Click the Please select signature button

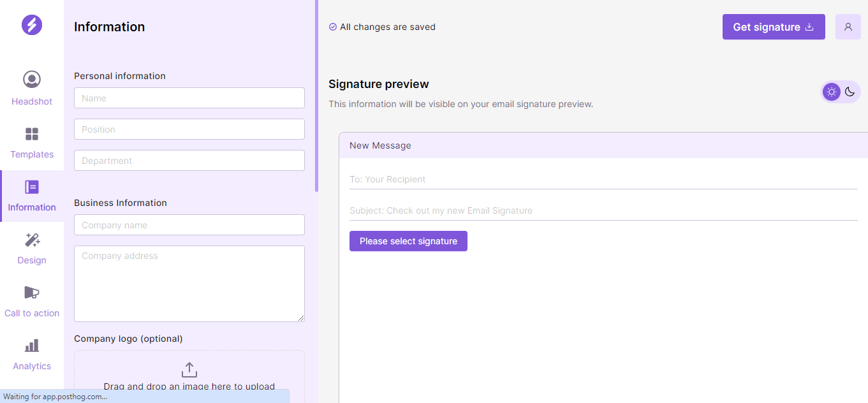pyautogui.click(x=408, y=241)
